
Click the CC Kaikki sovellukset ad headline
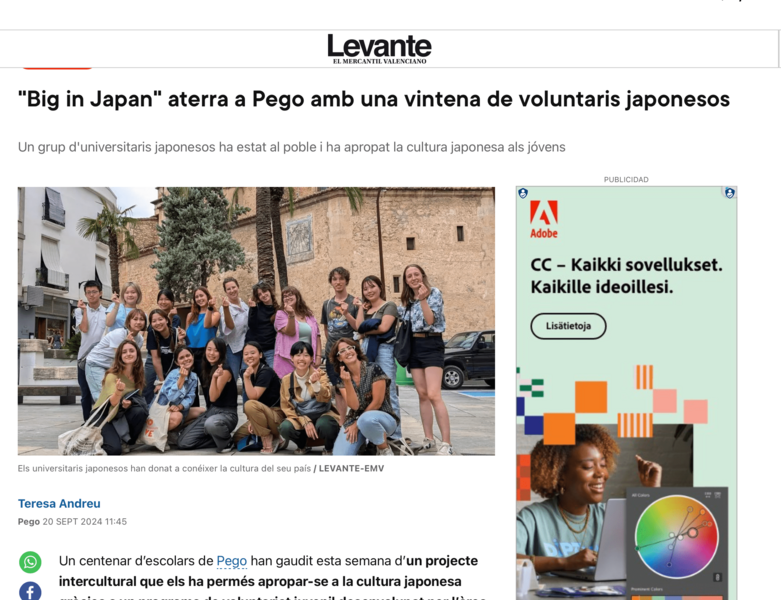pyautogui.click(x=626, y=275)
